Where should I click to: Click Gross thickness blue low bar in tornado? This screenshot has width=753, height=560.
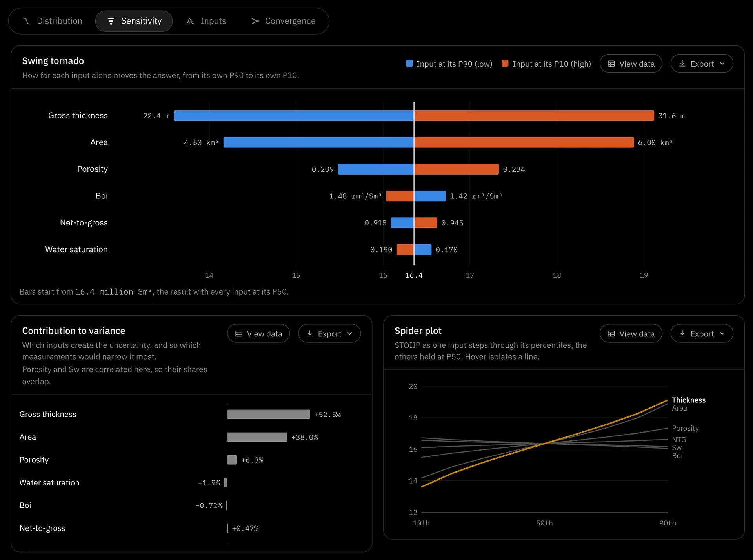pyautogui.click(x=294, y=115)
